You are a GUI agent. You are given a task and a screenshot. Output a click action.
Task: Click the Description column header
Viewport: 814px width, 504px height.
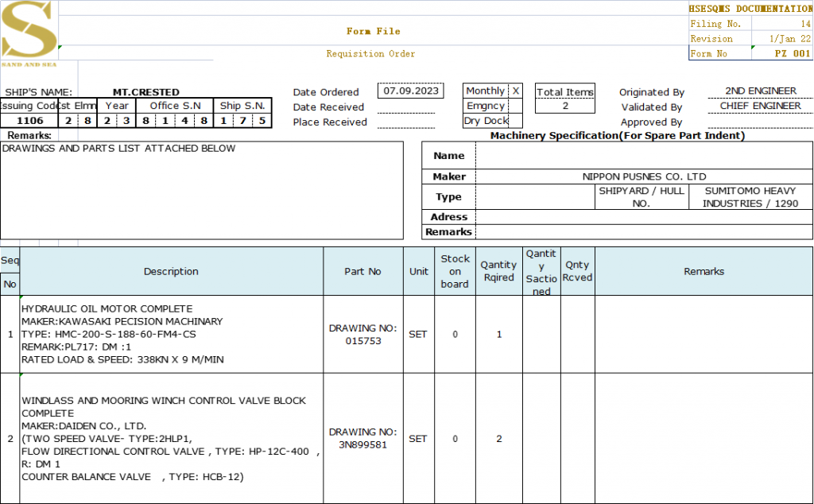171,272
